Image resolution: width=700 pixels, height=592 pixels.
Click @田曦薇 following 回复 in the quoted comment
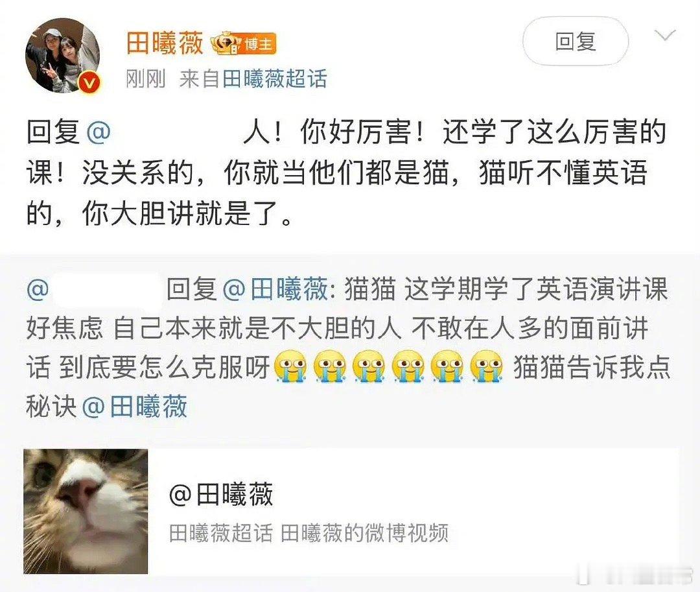pyautogui.click(x=275, y=289)
